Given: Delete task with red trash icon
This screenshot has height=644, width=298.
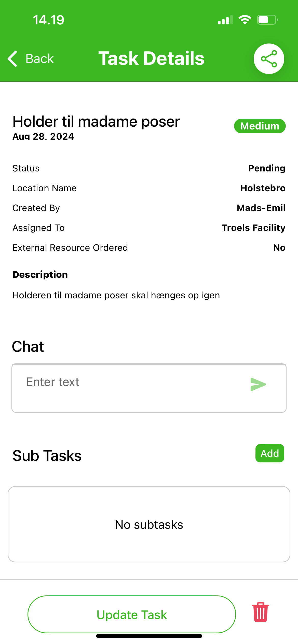Looking at the screenshot, I should pos(260,612).
